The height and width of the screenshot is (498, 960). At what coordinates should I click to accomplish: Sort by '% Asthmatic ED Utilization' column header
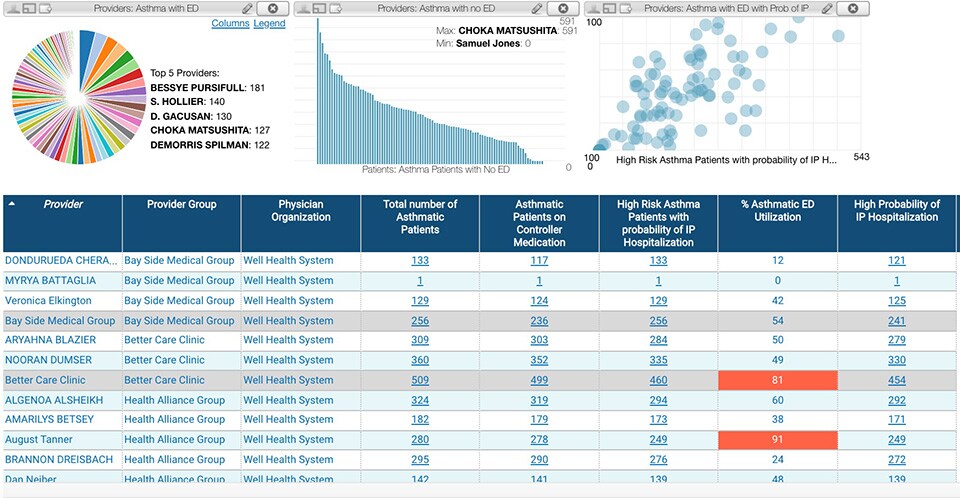click(777, 210)
